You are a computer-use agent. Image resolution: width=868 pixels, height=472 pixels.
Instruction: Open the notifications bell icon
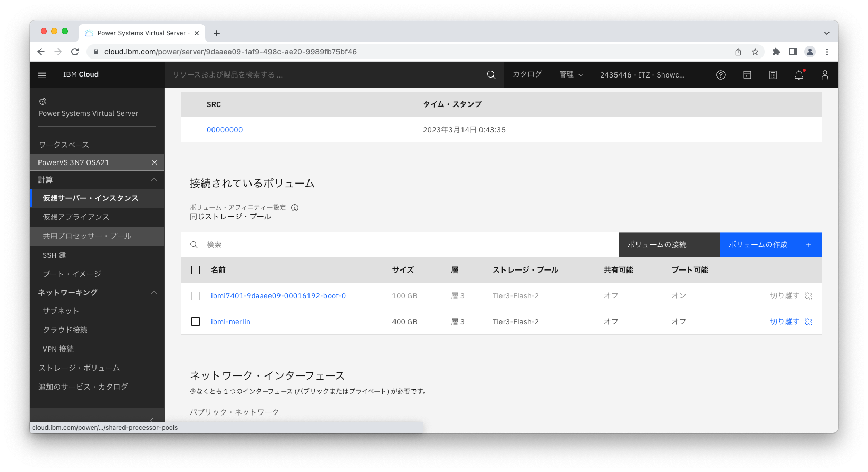[x=799, y=75]
